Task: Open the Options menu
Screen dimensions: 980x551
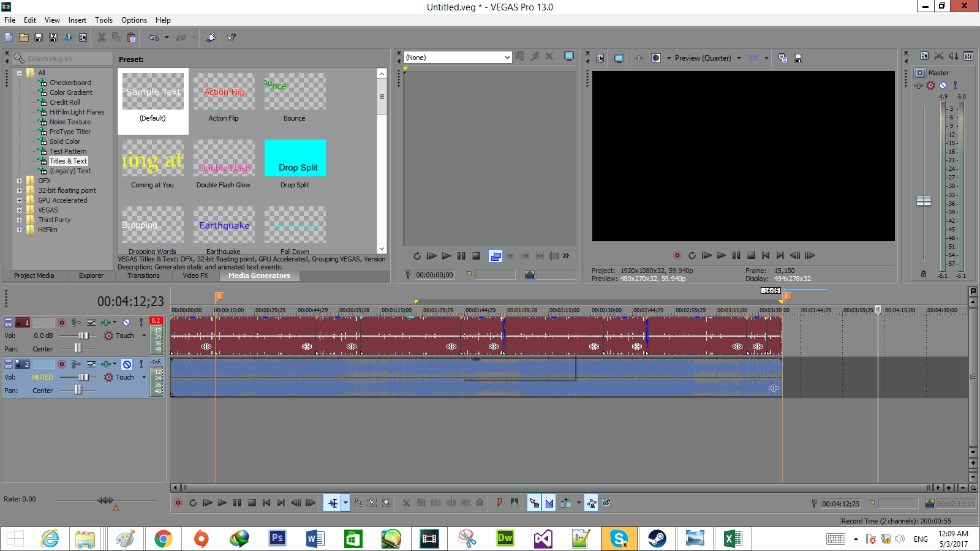Action: pyautogui.click(x=134, y=20)
